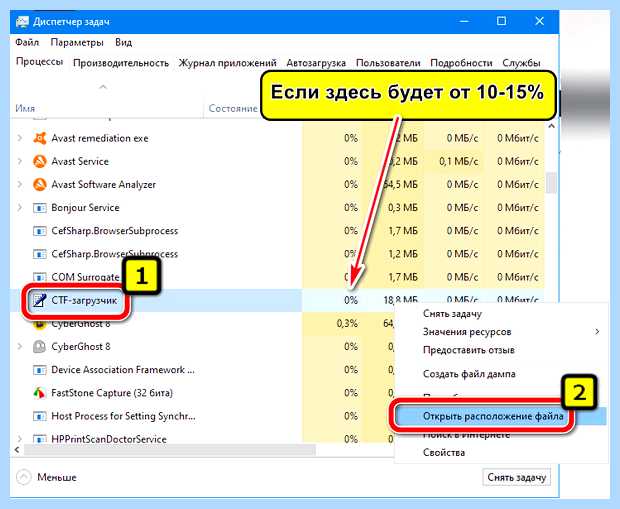The image size is (620, 509).
Task: Click the Device Association Framework icon
Action: (x=40, y=370)
